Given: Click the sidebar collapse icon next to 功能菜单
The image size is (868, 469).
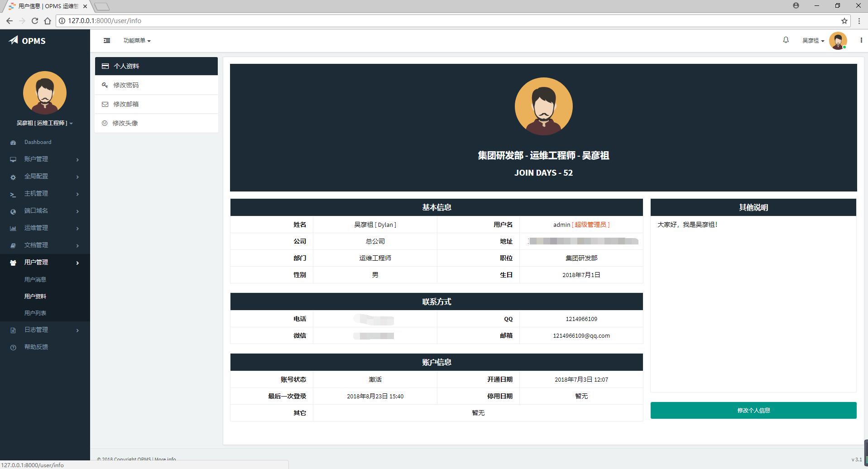Looking at the screenshot, I should 107,40.
